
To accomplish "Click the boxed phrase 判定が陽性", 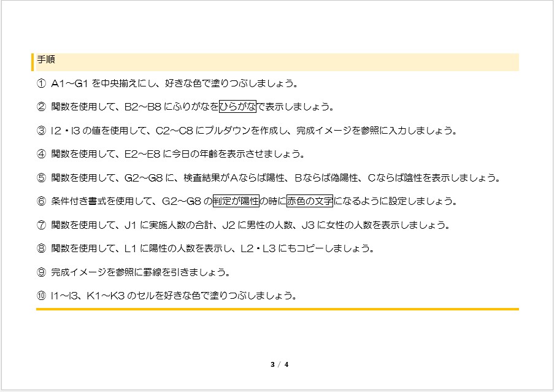I will coord(236,201).
